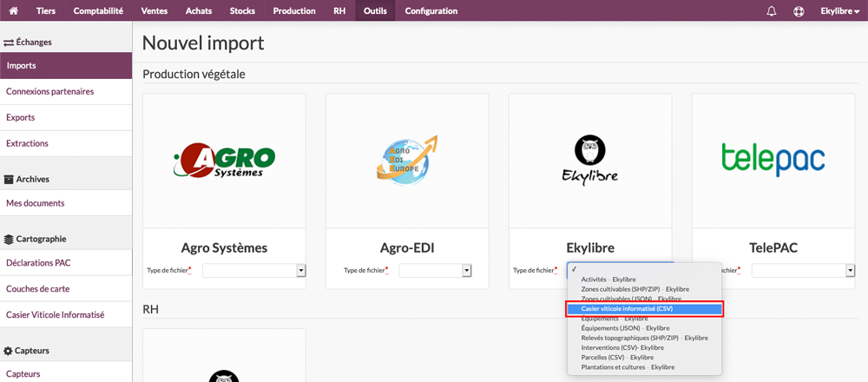Viewport: 868px width, 382px height.
Task: Open the Ventes menu
Action: tap(155, 10)
